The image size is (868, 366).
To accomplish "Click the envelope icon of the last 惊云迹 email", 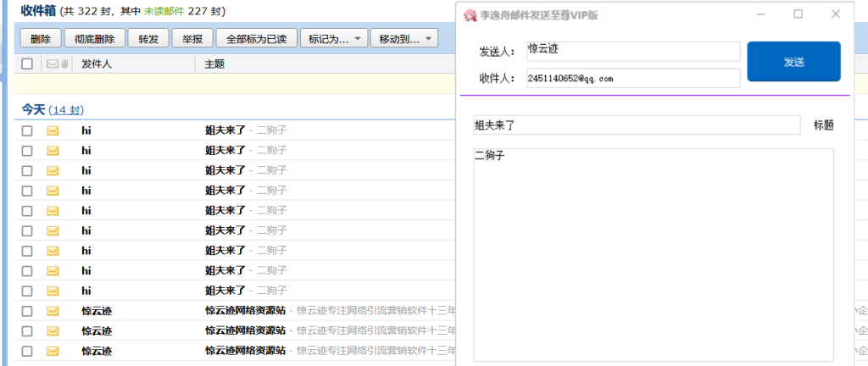I will tap(53, 351).
